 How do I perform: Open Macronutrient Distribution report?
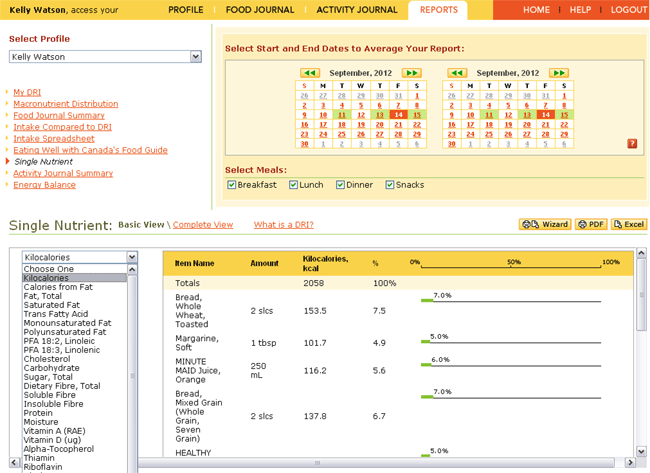coord(65,104)
